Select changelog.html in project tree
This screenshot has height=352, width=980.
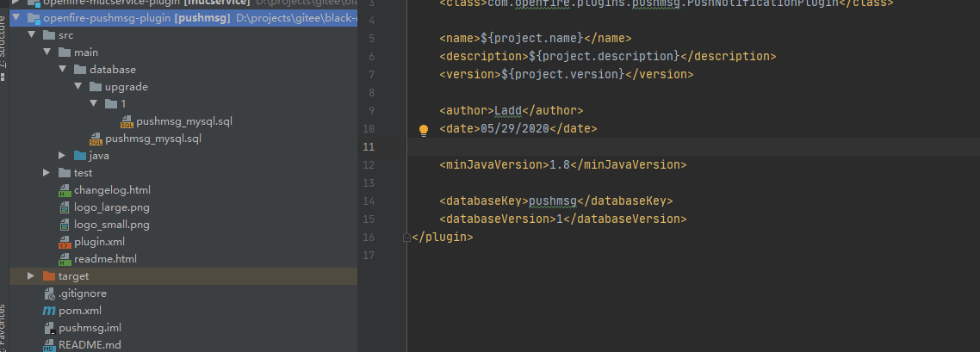113,190
